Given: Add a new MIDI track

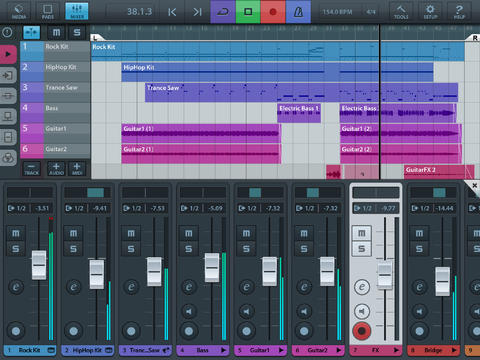Looking at the screenshot, I should tap(77, 169).
